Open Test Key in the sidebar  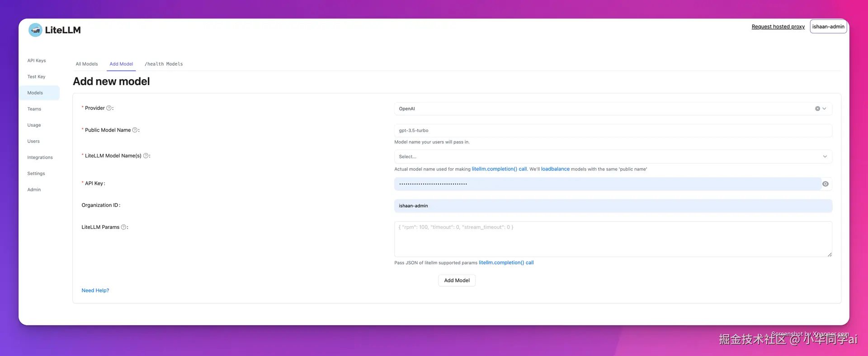pyautogui.click(x=36, y=77)
